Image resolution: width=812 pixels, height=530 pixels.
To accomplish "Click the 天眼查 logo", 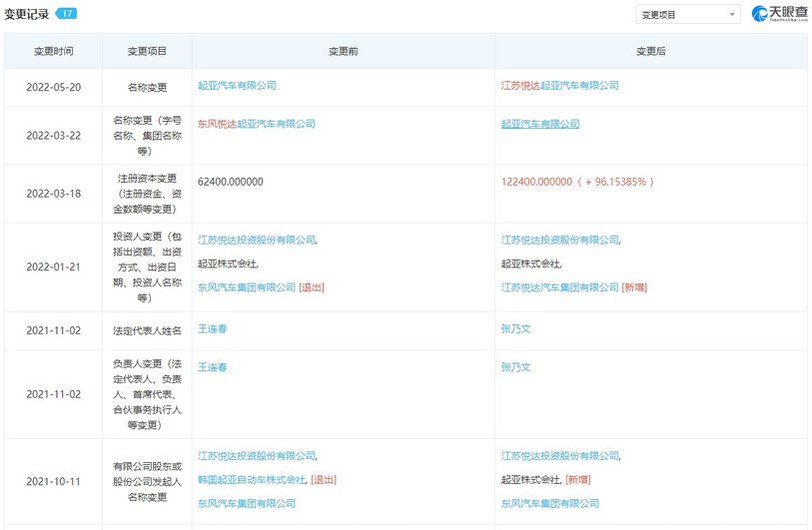I will click(779, 13).
